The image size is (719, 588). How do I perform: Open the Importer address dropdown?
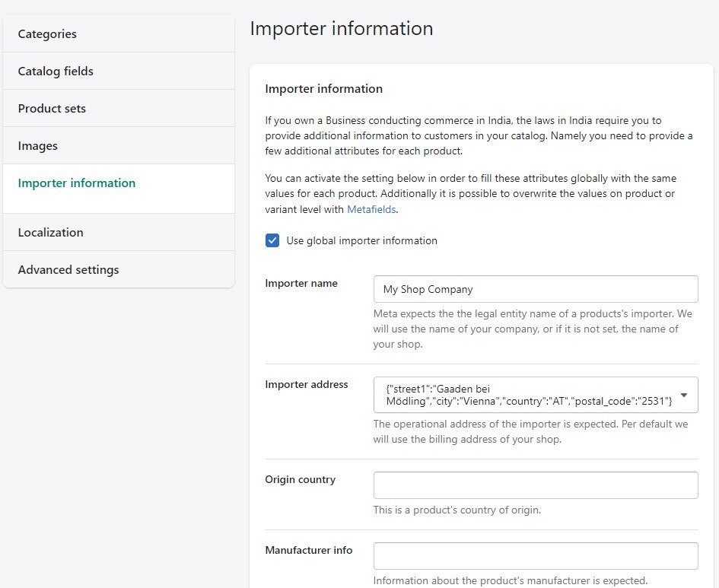point(535,395)
